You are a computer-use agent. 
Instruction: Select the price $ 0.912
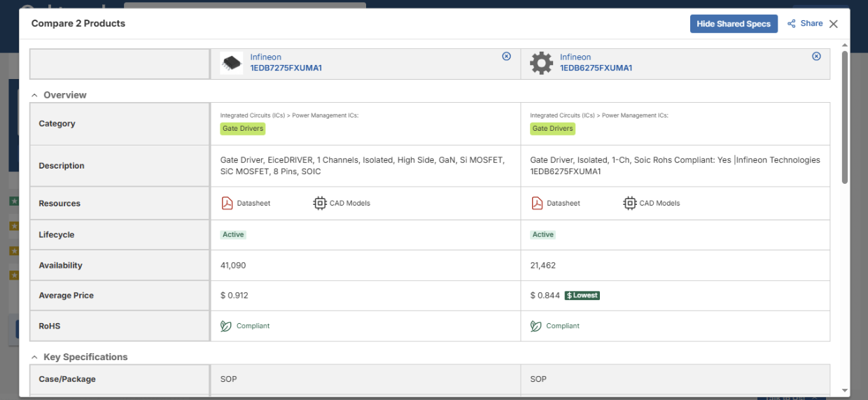coord(234,296)
